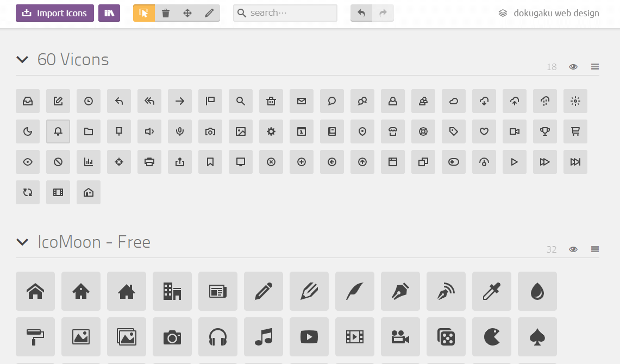
Task: Click the Import Icons button
Action: point(54,13)
